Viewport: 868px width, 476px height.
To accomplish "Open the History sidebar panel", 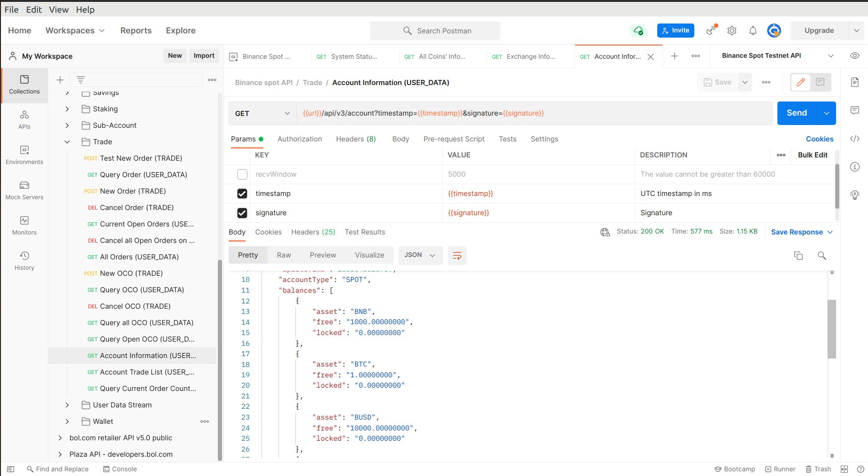I will click(x=24, y=261).
